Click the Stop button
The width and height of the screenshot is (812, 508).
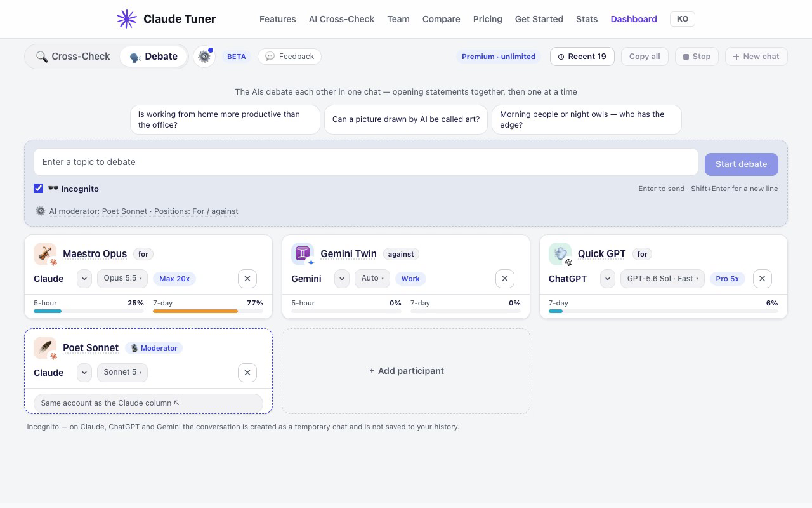[x=697, y=57]
